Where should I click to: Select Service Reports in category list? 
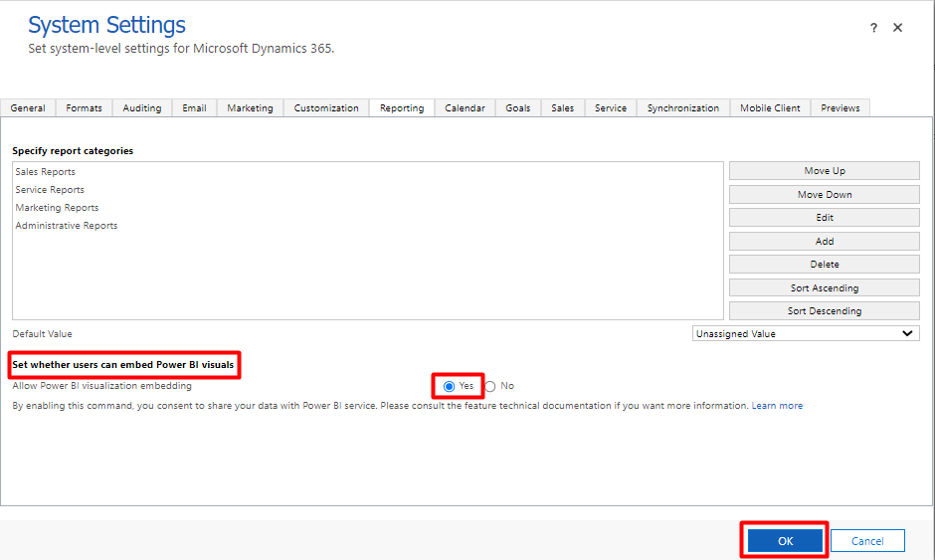(50, 190)
